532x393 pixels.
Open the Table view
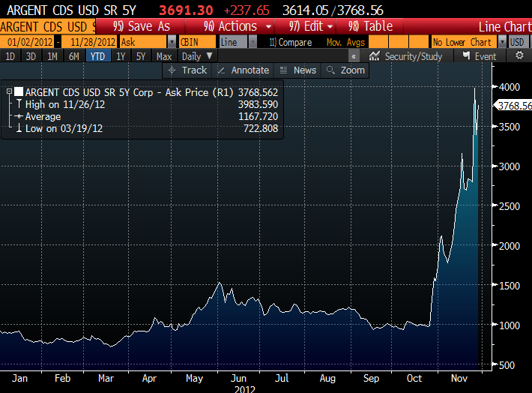point(370,26)
